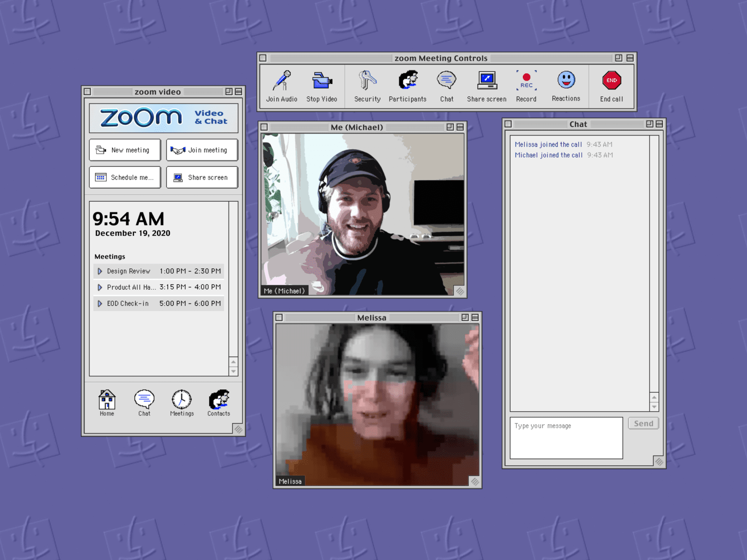This screenshot has height=560, width=747.
Task: Click the chat window scroll down arrow
Action: click(654, 407)
